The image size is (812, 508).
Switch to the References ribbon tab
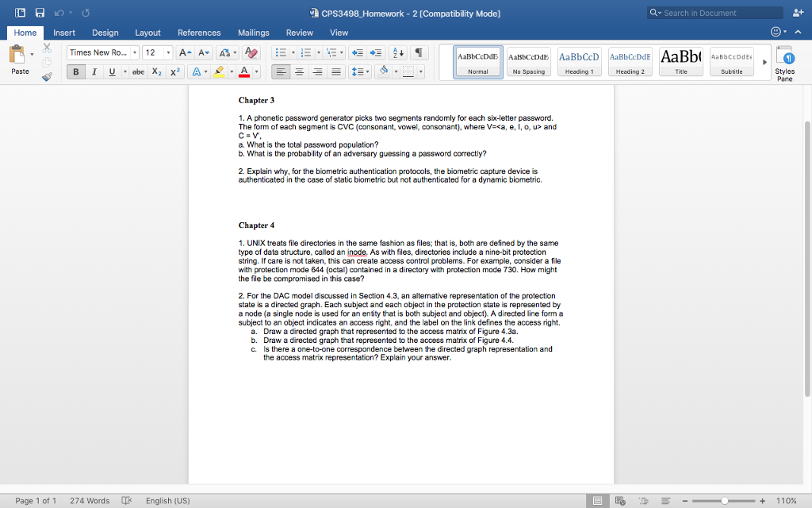click(x=198, y=33)
